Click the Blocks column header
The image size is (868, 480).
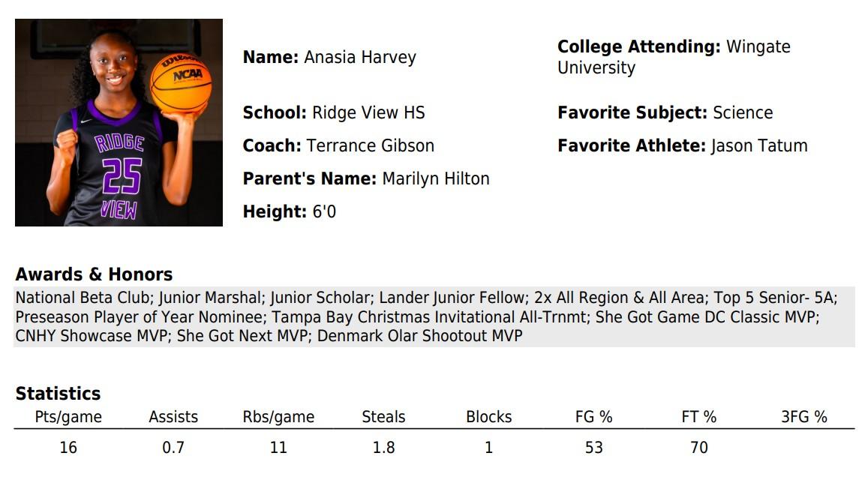click(x=489, y=417)
